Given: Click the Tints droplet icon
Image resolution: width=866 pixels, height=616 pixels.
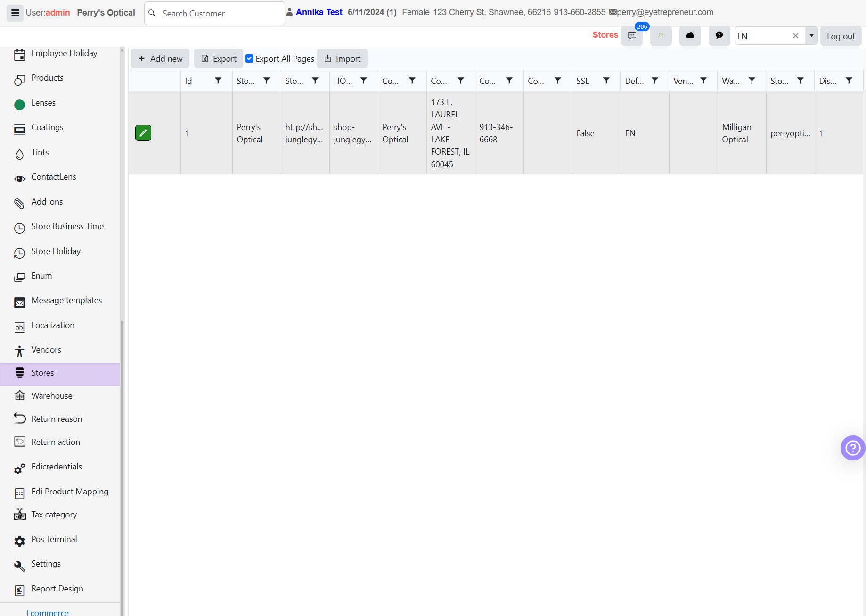Looking at the screenshot, I should click(19, 154).
